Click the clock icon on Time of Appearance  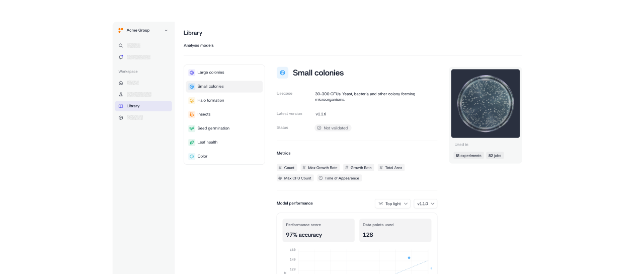tap(321, 178)
